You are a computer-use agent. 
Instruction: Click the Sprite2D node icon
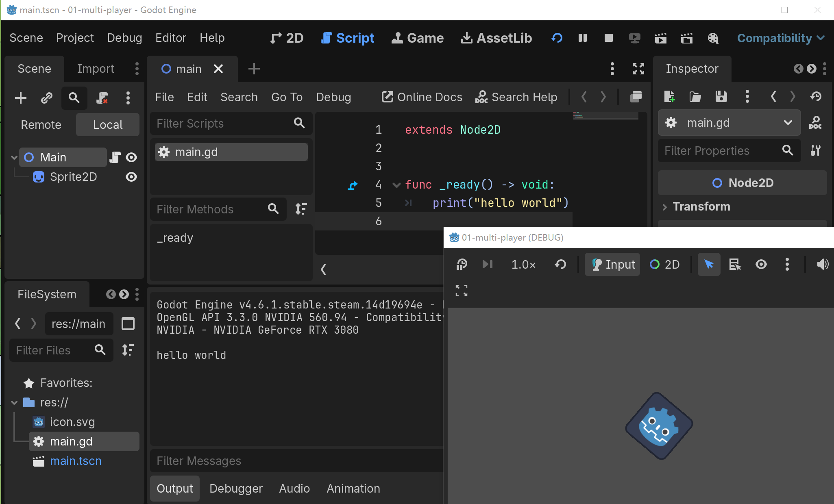[x=39, y=177]
